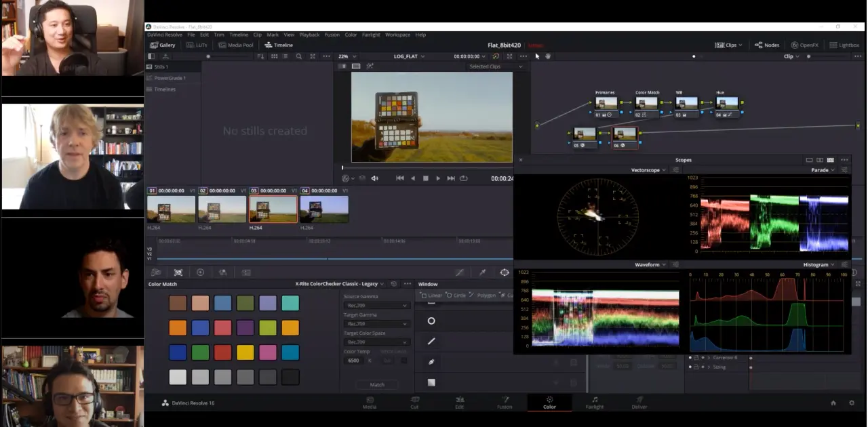
Task: Reset the Color Match palette
Action: pos(394,284)
